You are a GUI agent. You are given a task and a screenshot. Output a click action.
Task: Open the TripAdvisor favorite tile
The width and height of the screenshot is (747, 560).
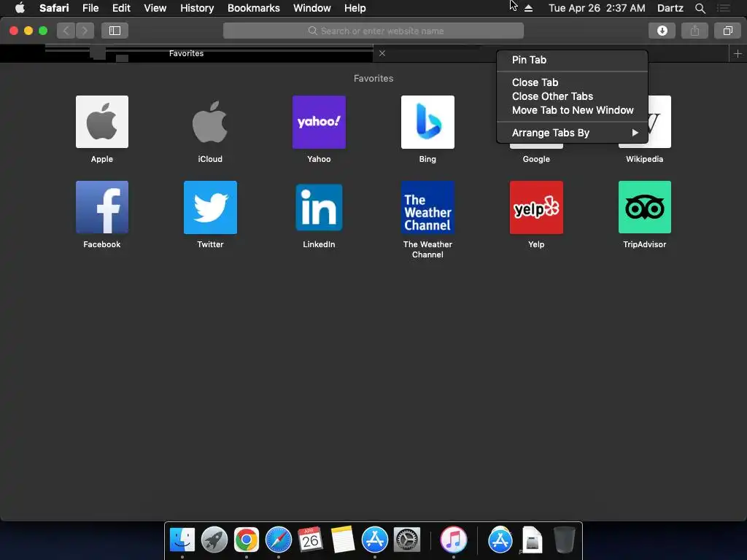[645, 207]
